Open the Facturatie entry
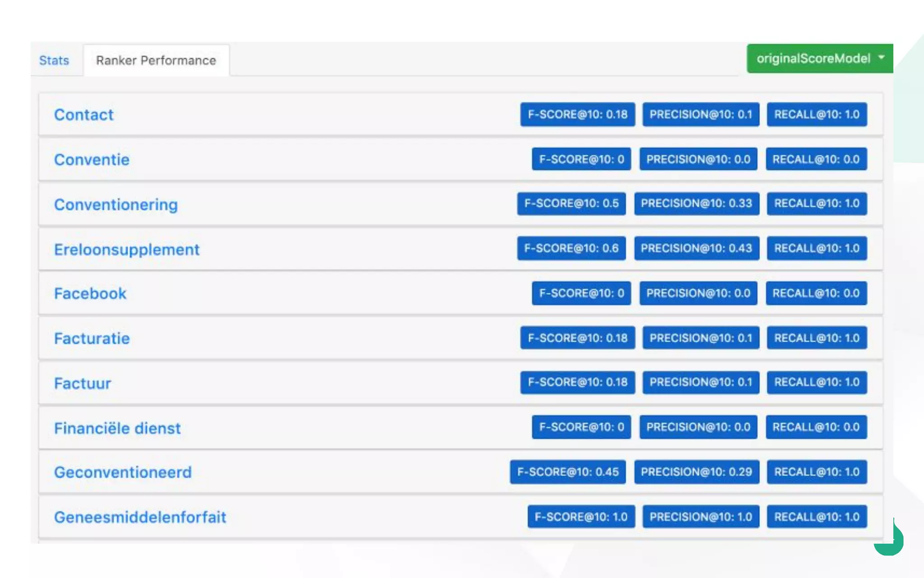The width and height of the screenshot is (924, 578). [92, 338]
